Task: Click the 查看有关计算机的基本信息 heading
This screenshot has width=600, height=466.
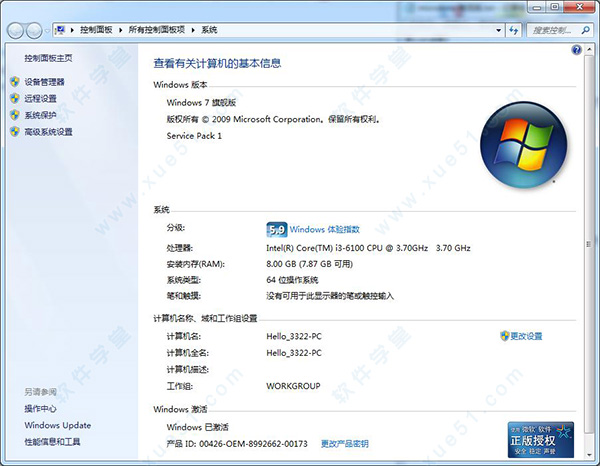Action: click(x=217, y=63)
